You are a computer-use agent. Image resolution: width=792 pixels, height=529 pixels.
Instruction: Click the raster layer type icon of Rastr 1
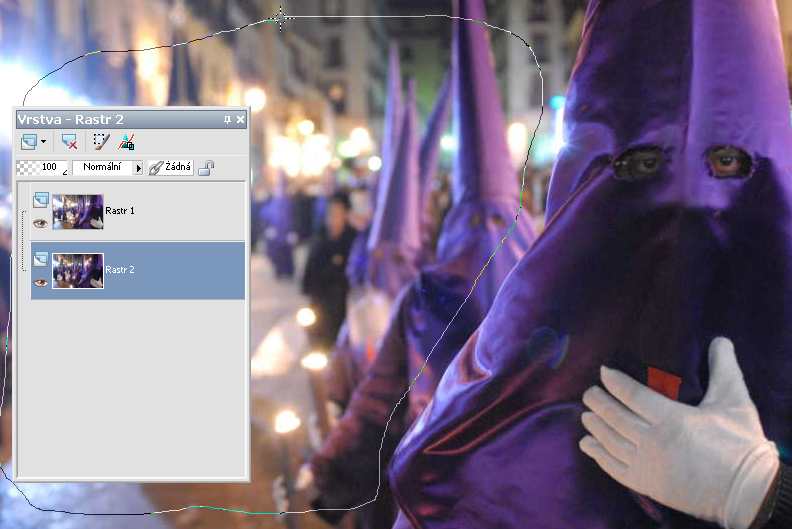click(40, 201)
